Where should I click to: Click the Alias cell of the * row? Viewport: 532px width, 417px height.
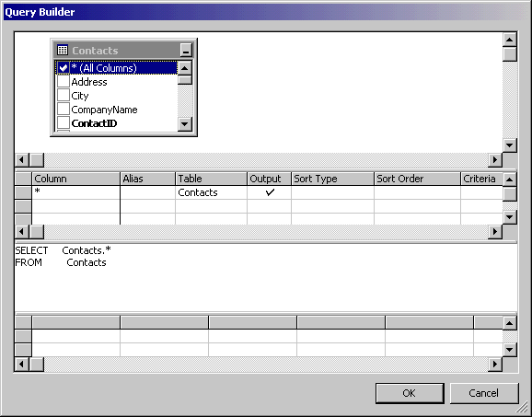148,192
